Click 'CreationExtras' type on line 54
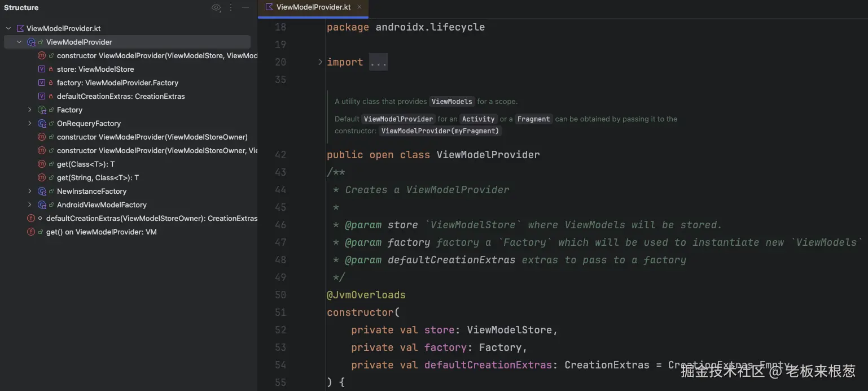 click(607, 365)
